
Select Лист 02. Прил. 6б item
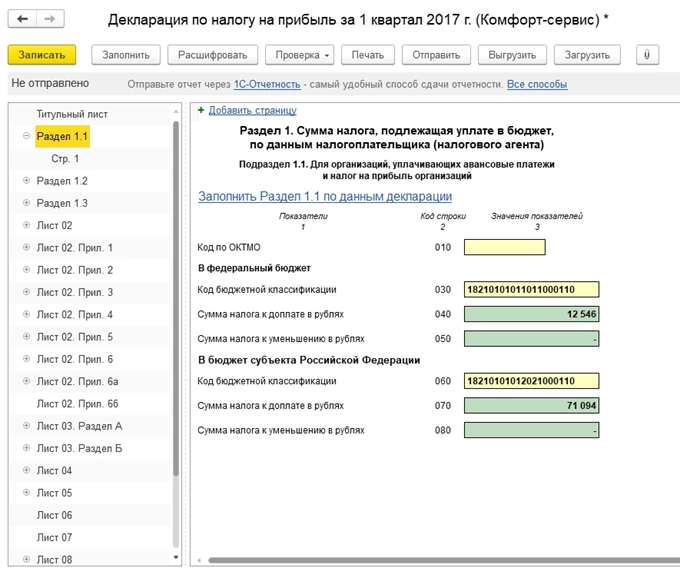click(77, 404)
